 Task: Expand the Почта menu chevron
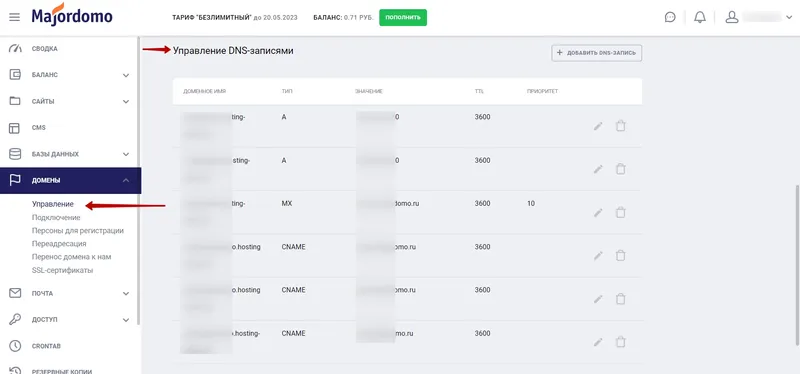pos(126,294)
